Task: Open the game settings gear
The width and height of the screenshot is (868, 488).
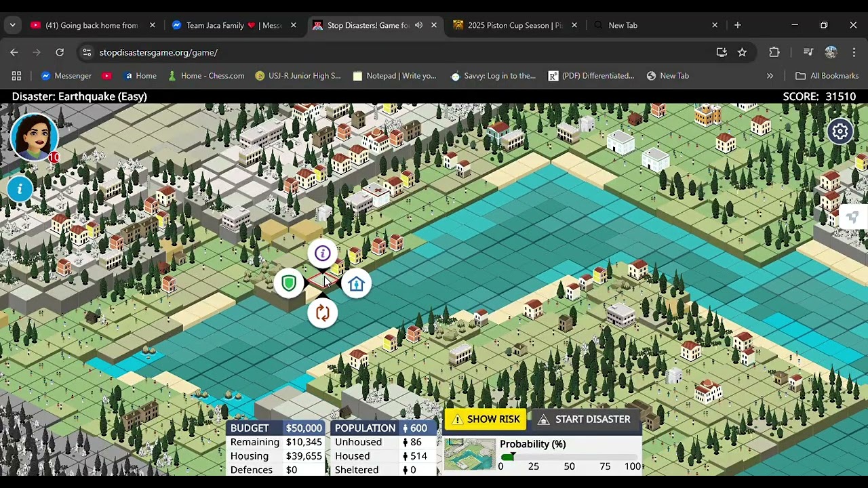Action: [840, 131]
